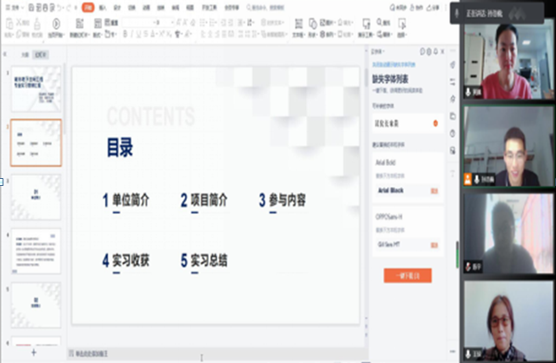The width and height of the screenshot is (556, 363).
Task: Click the orange replace link next to Arial Black
Action: coord(434,191)
